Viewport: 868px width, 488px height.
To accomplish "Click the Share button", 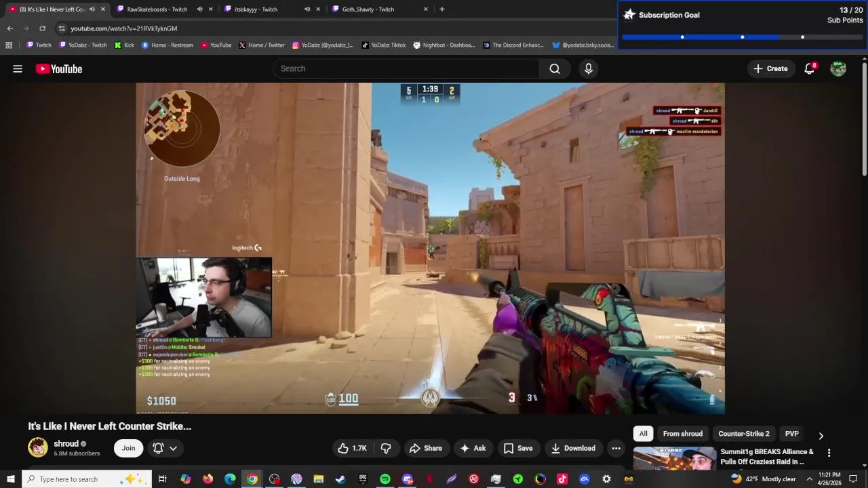I will pyautogui.click(x=426, y=448).
